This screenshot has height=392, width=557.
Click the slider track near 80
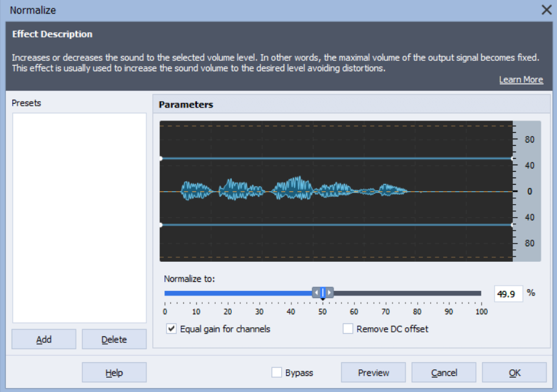[x=417, y=294]
